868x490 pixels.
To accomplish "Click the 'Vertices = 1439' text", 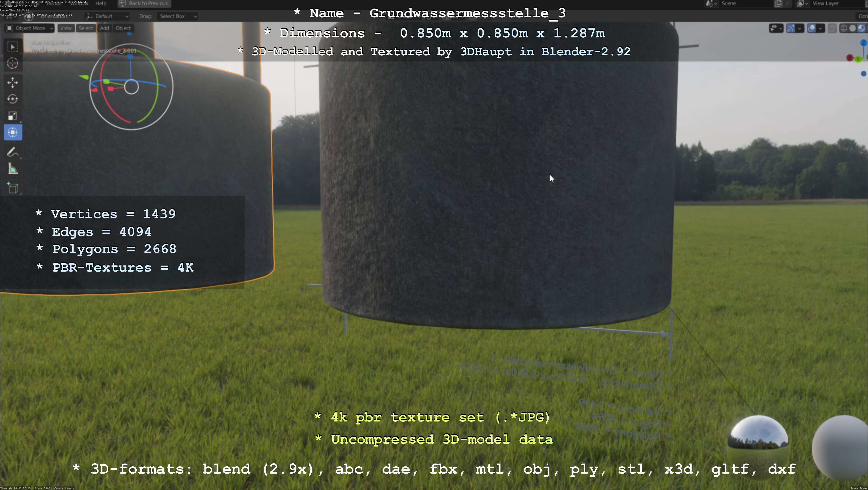I will click(113, 214).
